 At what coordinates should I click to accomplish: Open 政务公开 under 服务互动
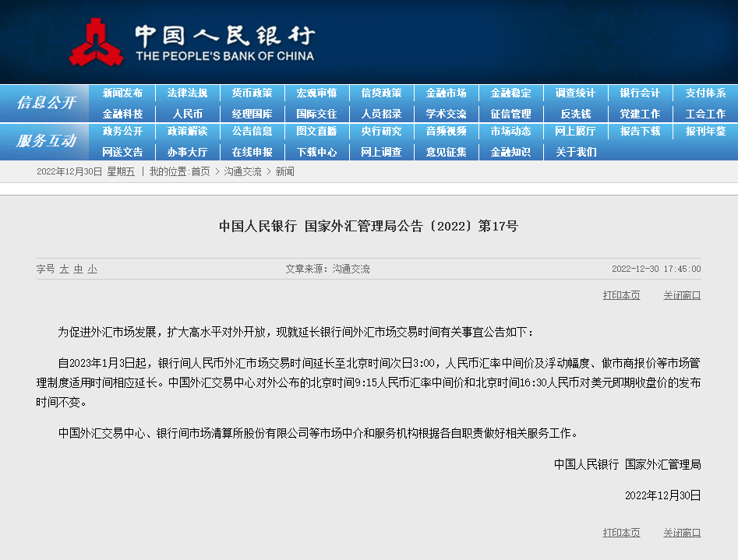[x=122, y=131]
